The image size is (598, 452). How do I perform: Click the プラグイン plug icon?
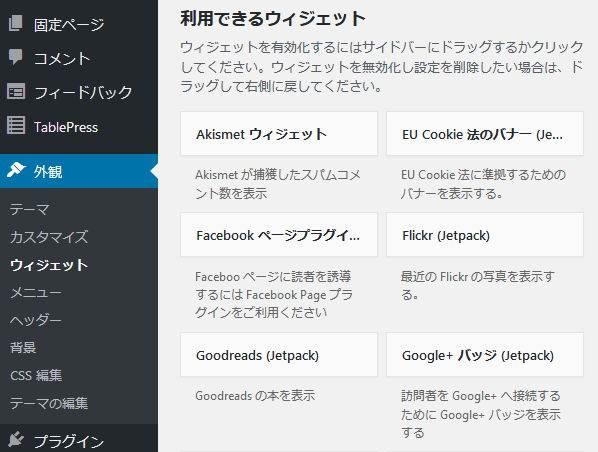pyautogui.click(x=16, y=439)
